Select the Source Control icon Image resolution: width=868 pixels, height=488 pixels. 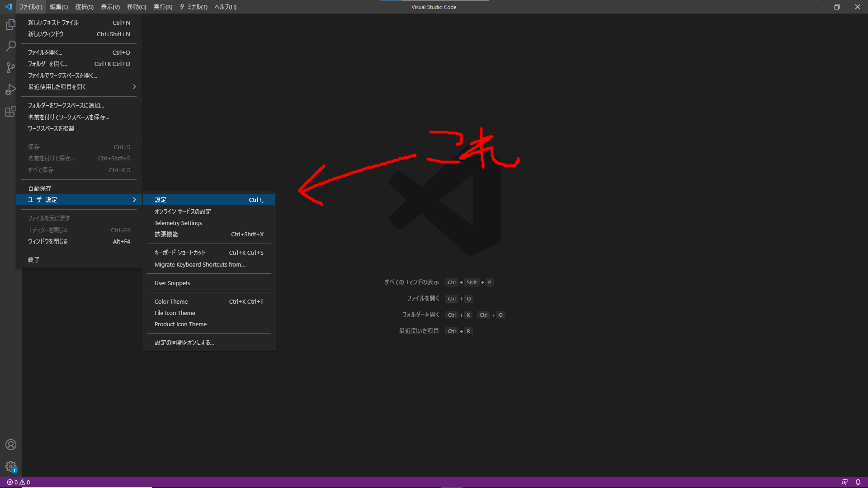pos(10,67)
